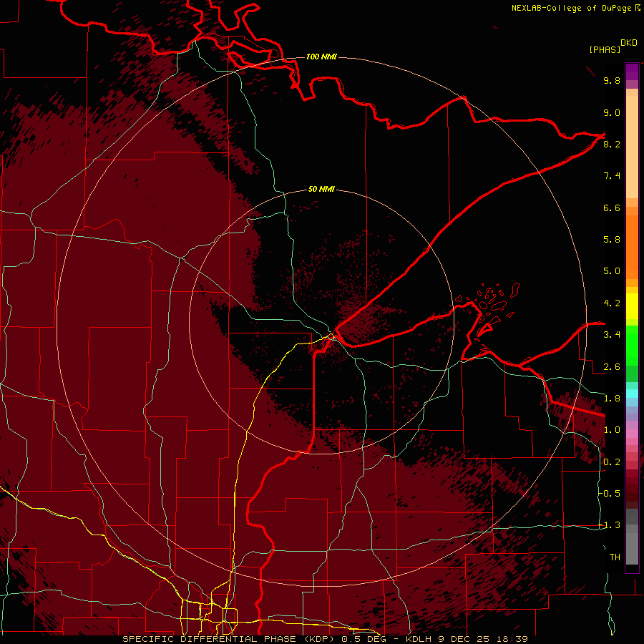Screen dimensions: 644x644
Task: Click the 9.8 value on the scale
Action: coord(612,80)
